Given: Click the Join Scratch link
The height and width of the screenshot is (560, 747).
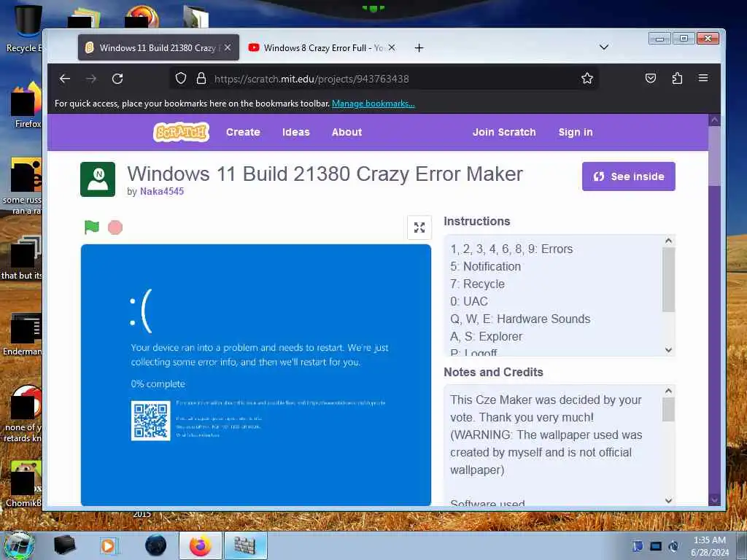Looking at the screenshot, I should [x=504, y=133].
